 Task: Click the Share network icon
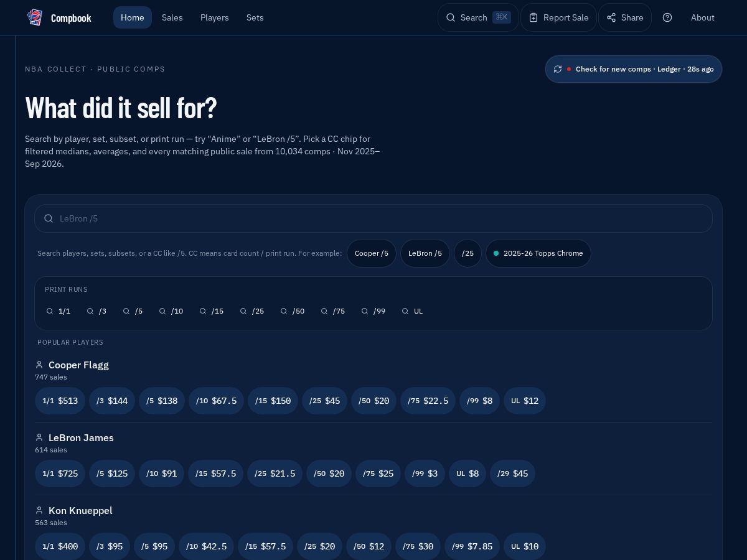point(611,17)
